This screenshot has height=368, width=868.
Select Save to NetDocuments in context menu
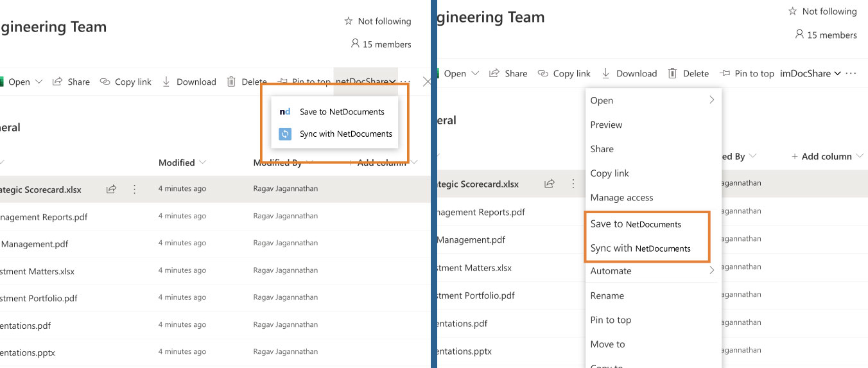coord(636,223)
